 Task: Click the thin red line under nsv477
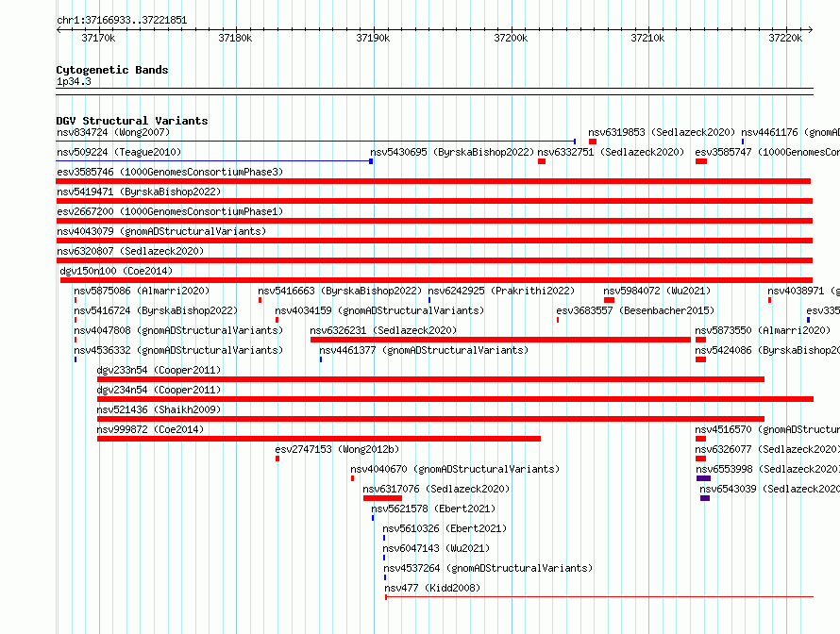click(x=599, y=597)
